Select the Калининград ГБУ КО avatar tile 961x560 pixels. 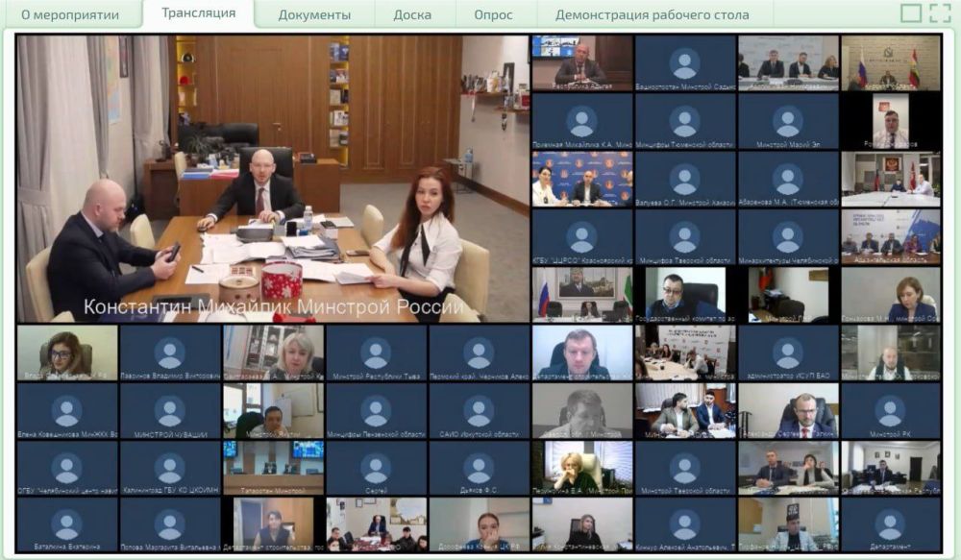pos(170,468)
